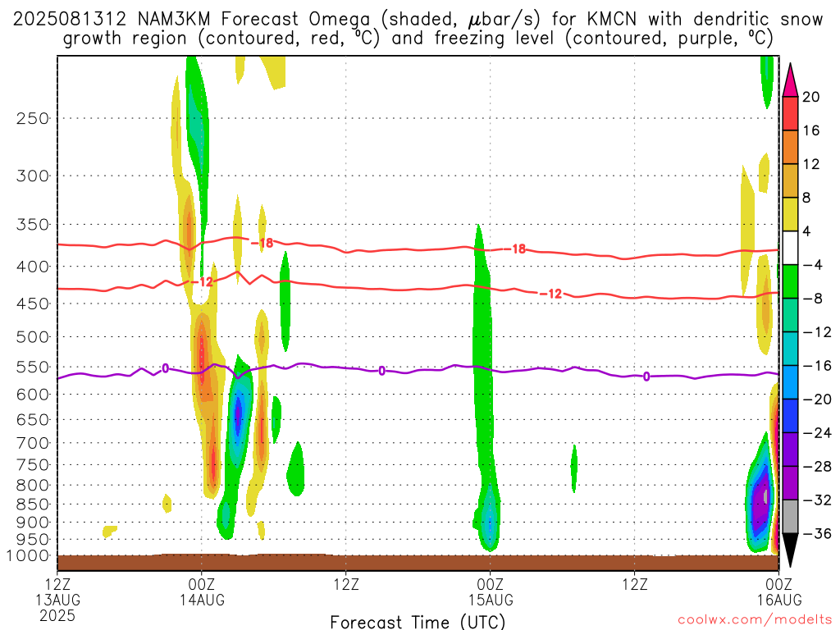Click the purple 0 label right of 12Z 15AUG
This screenshot has width=840, height=630.
pos(646,377)
